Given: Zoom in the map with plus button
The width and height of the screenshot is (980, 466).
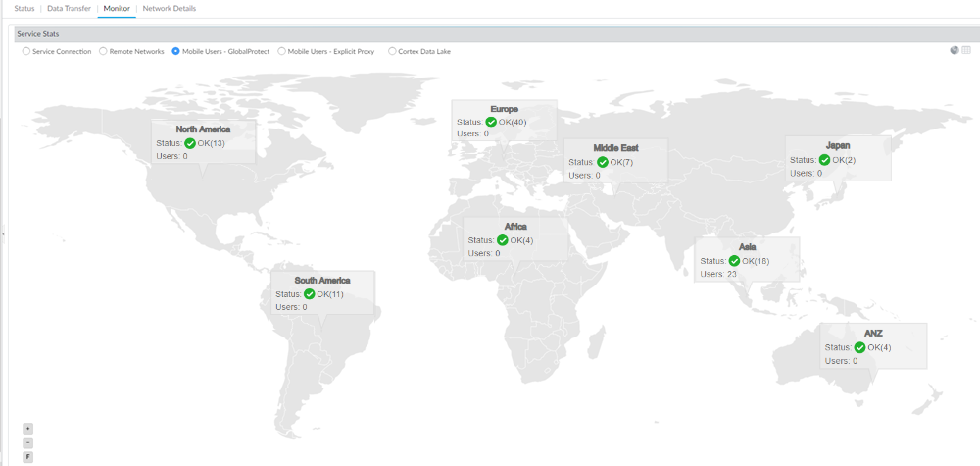Looking at the screenshot, I should [x=28, y=429].
